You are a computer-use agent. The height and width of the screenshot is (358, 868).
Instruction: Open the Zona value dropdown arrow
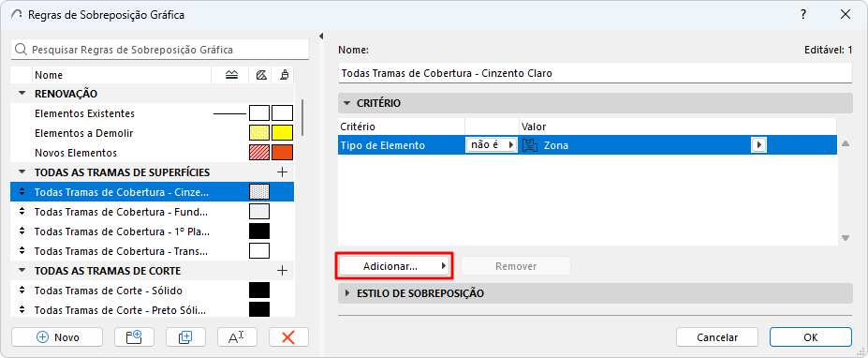(758, 145)
